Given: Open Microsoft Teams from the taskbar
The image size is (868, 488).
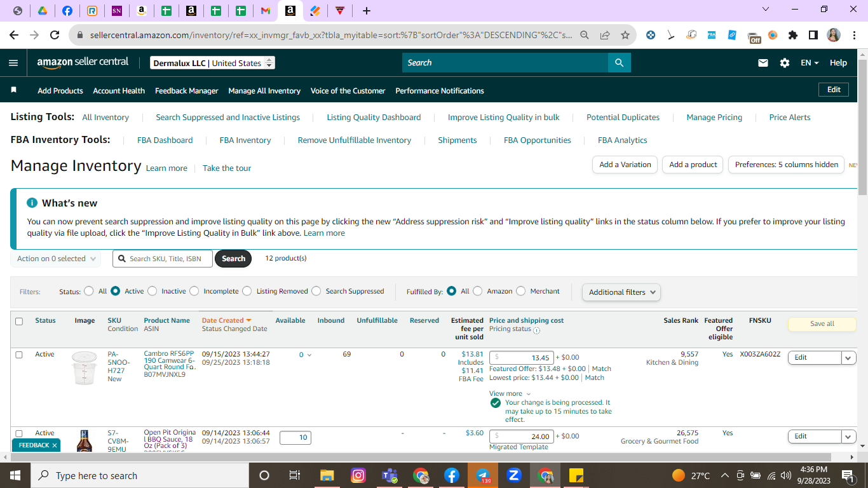Looking at the screenshot, I should pyautogui.click(x=390, y=475).
